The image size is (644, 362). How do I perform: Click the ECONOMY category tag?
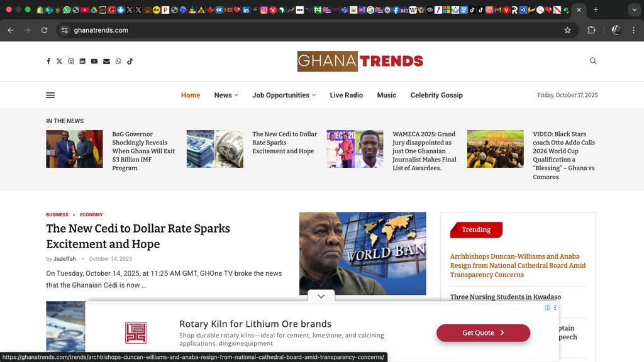91,215
